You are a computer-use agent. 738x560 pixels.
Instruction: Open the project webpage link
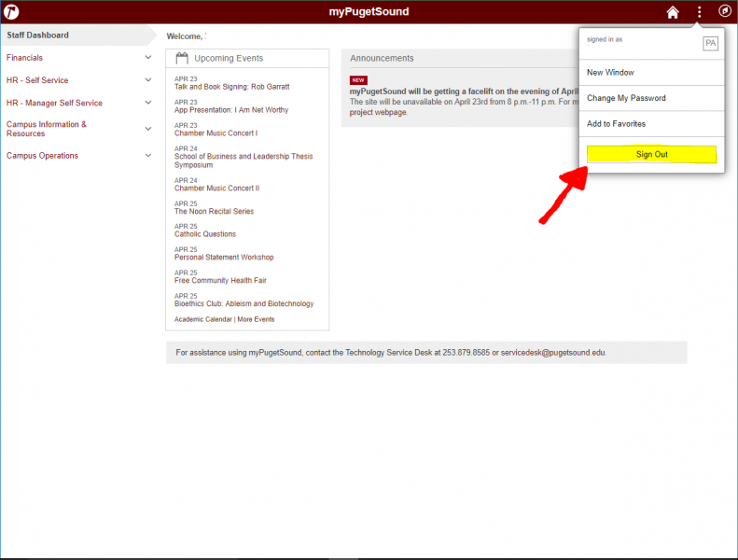378,112
